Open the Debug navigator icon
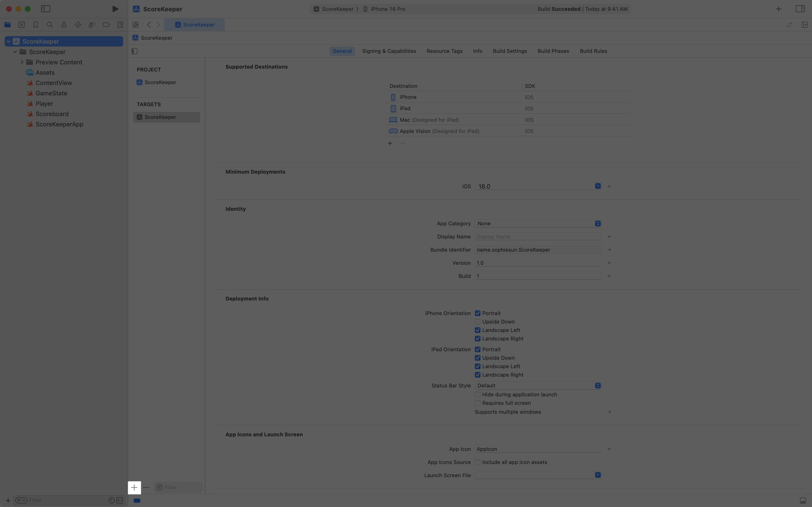This screenshot has height=507, width=812. pyautogui.click(x=92, y=25)
